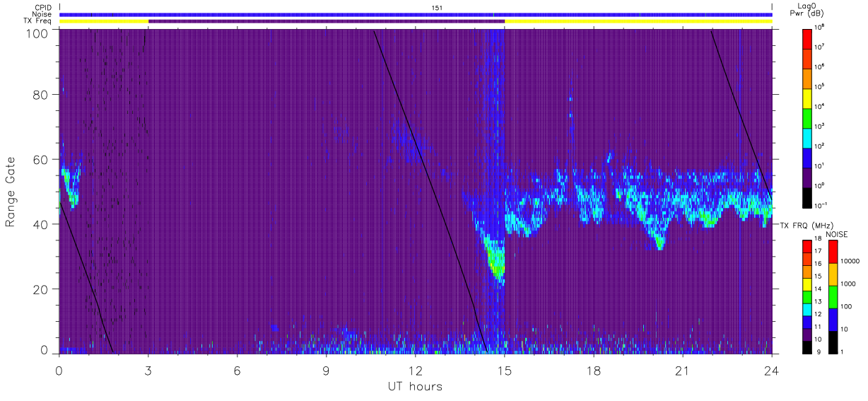Click the 80 tick label on the Range Gate axis

(40, 94)
